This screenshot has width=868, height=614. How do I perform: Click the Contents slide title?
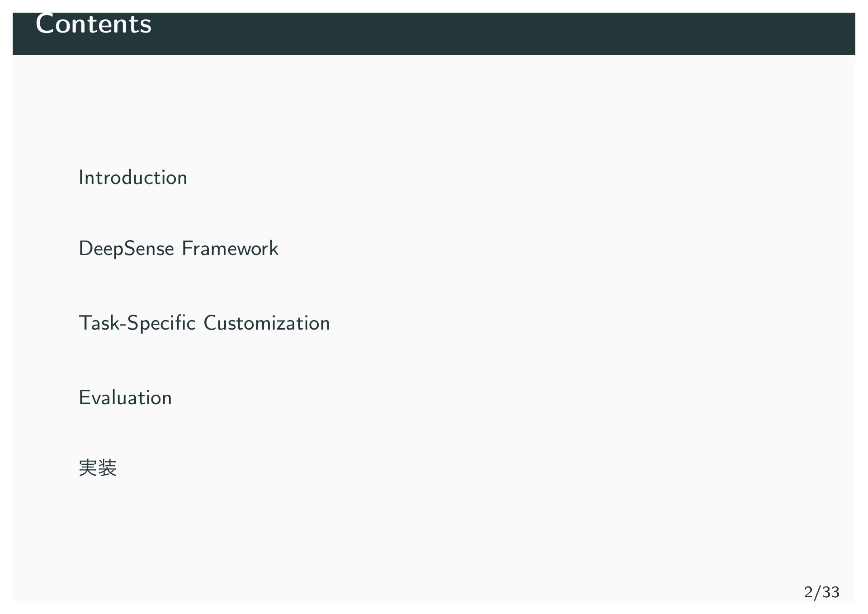[94, 24]
